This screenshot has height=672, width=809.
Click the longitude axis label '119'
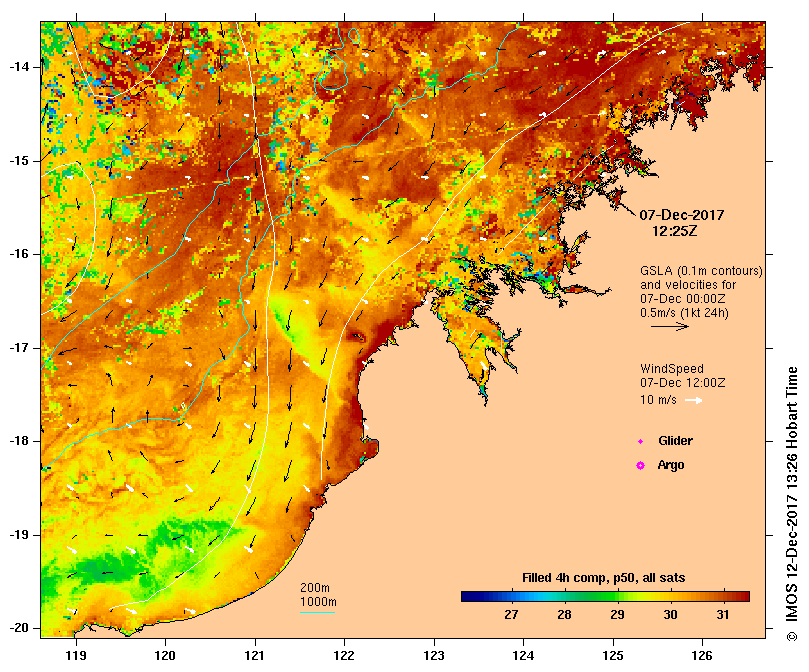click(x=76, y=656)
